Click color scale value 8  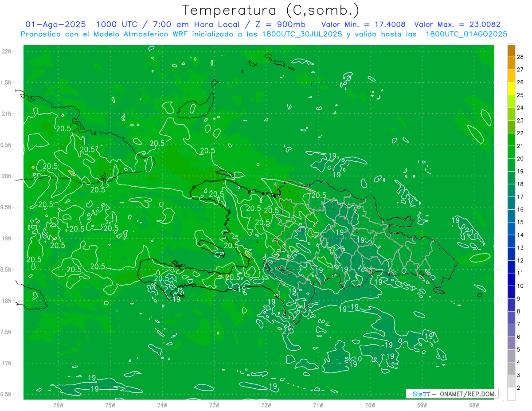coord(519,312)
